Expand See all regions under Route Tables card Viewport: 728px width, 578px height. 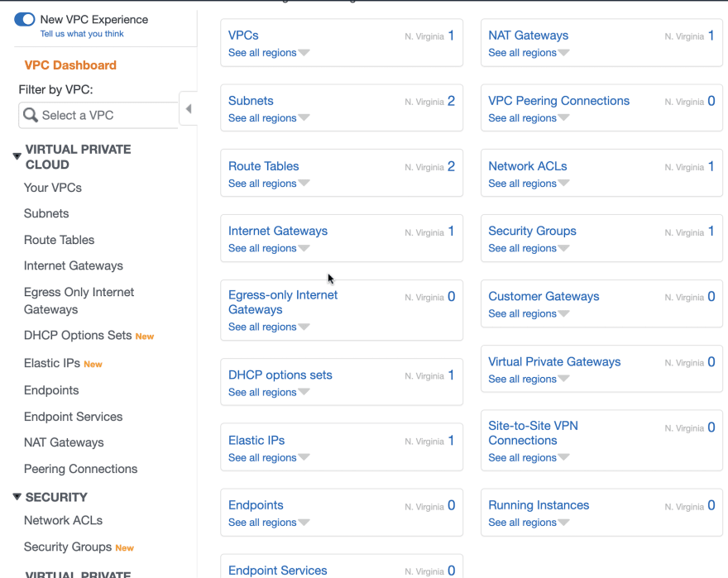(x=268, y=184)
